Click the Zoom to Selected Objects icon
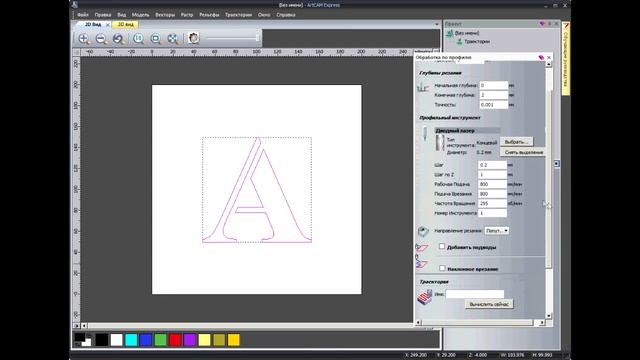The height and width of the screenshot is (360, 640). tap(173, 39)
